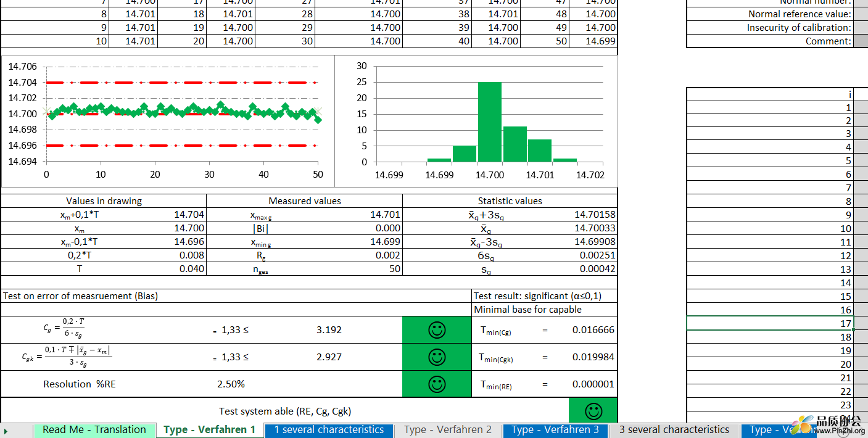Click the 14.699 reading for measurement 50
The height and width of the screenshot is (438, 868).
600,41
